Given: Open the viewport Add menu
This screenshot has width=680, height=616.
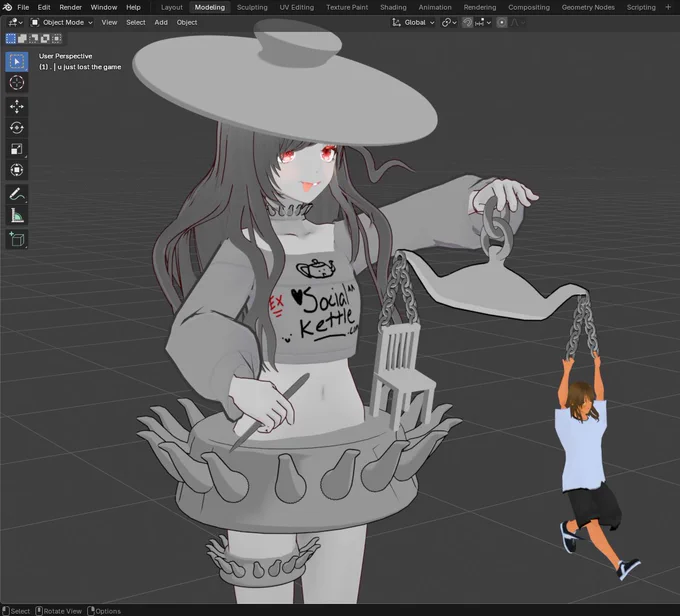Looking at the screenshot, I should [161, 23].
